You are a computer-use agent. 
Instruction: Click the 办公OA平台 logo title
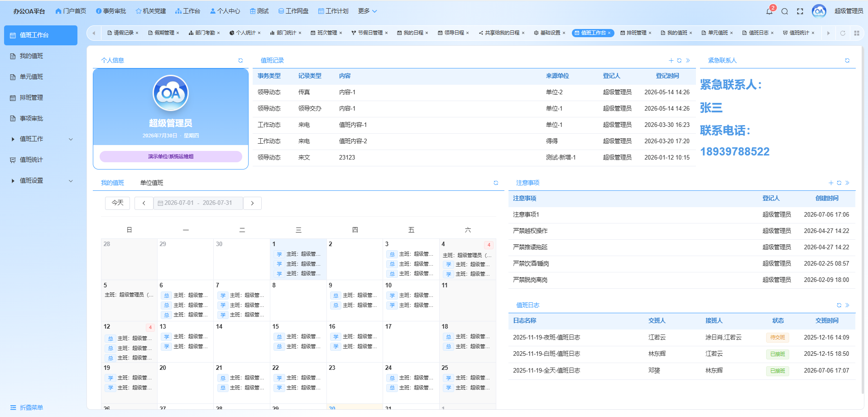click(29, 11)
